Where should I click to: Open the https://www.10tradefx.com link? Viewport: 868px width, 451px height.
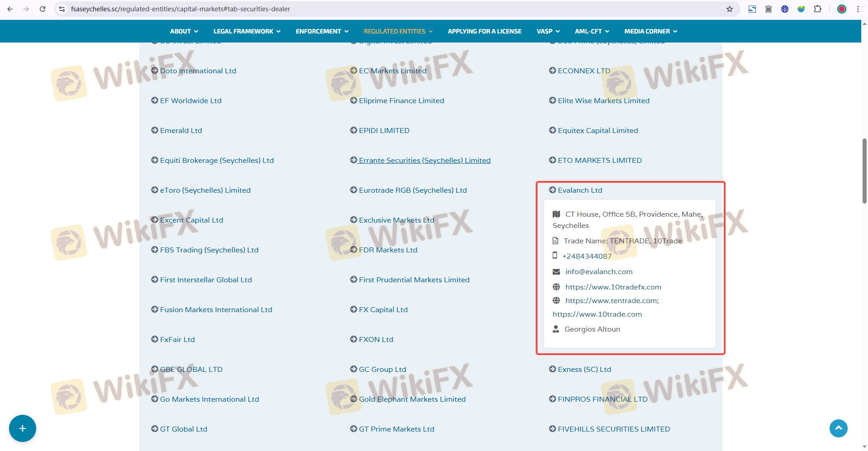click(x=613, y=287)
